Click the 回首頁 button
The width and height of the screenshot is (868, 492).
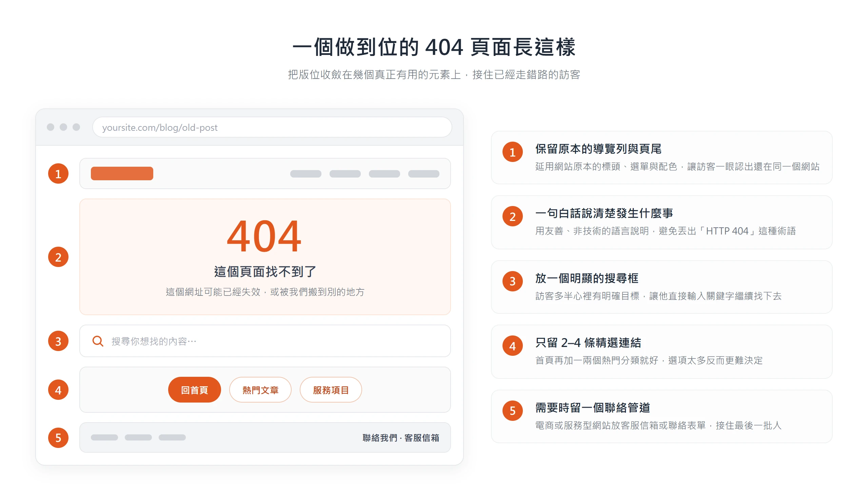194,390
